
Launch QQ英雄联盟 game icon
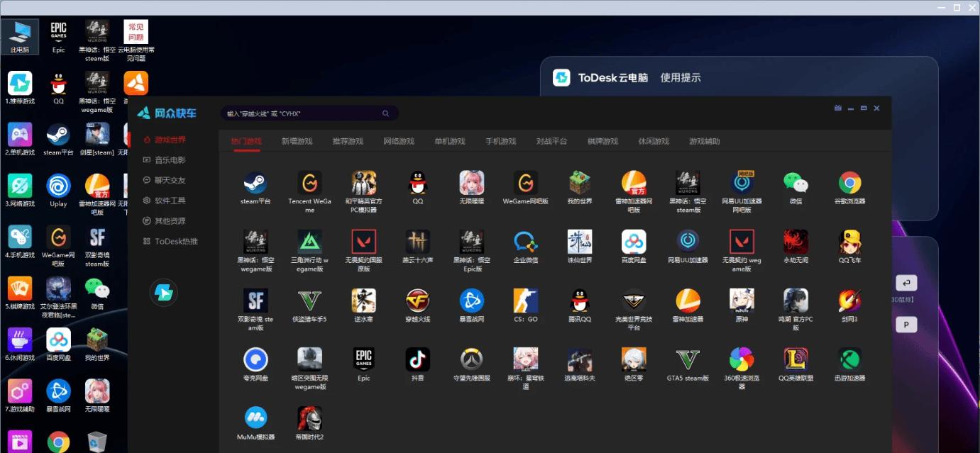[x=795, y=359]
